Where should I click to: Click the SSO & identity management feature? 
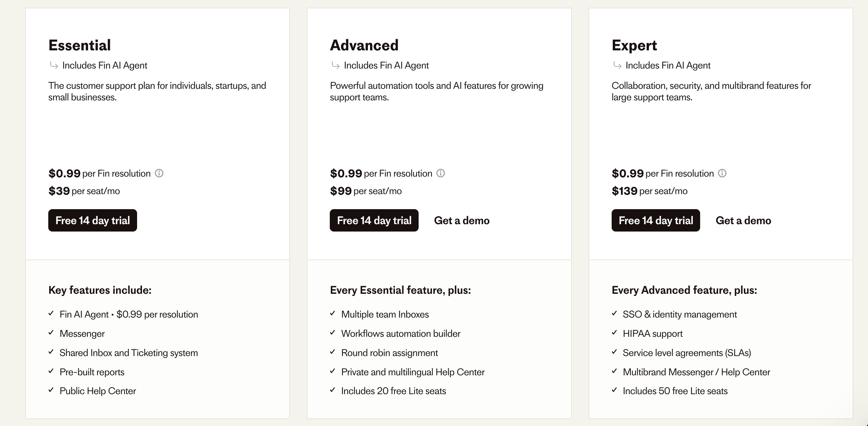tap(680, 314)
